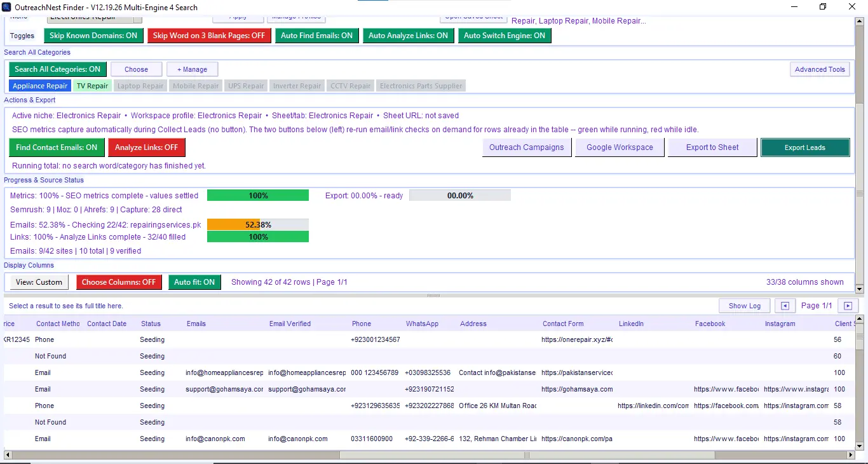Click the horizontal table scrollbar thumb
This screenshot has width=868, height=464.
point(527,455)
